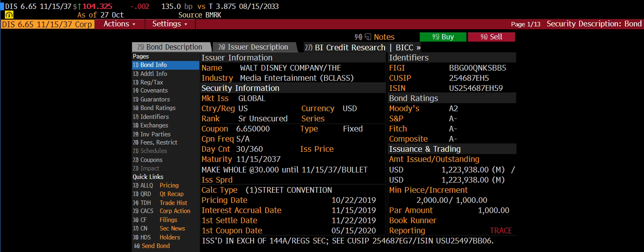Click the Day Cnt value 30/360
This screenshot has width=644, height=252.
(x=249, y=149)
